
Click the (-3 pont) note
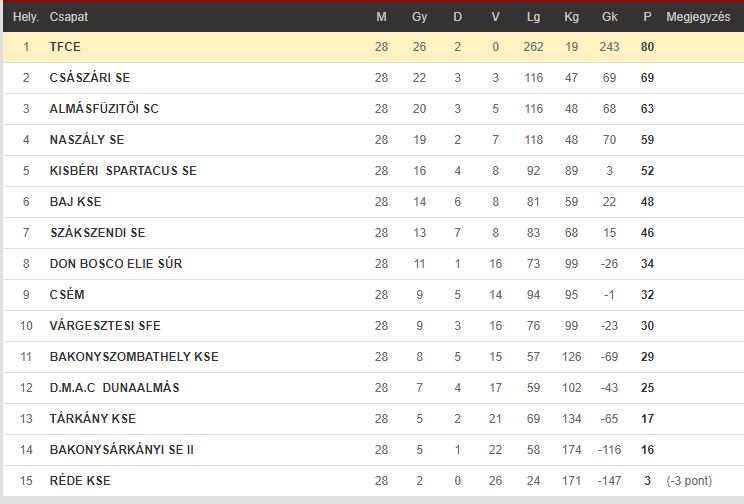point(689,481)
